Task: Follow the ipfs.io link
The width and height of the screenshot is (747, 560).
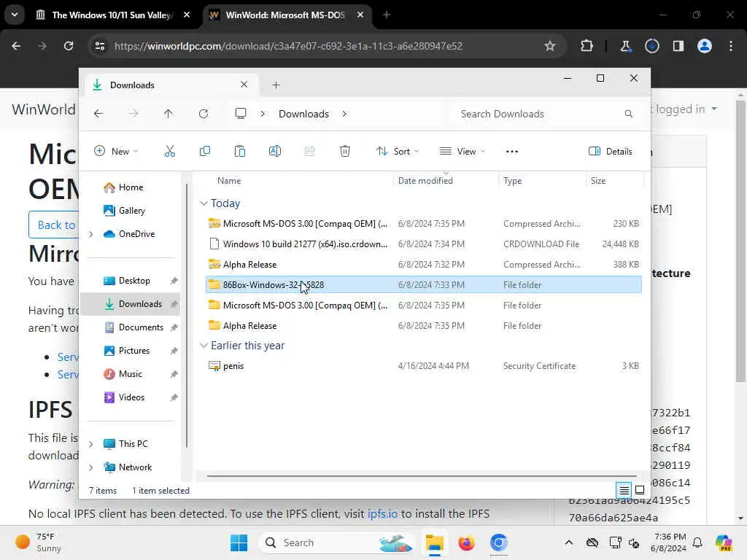Action: pos(382,513)
